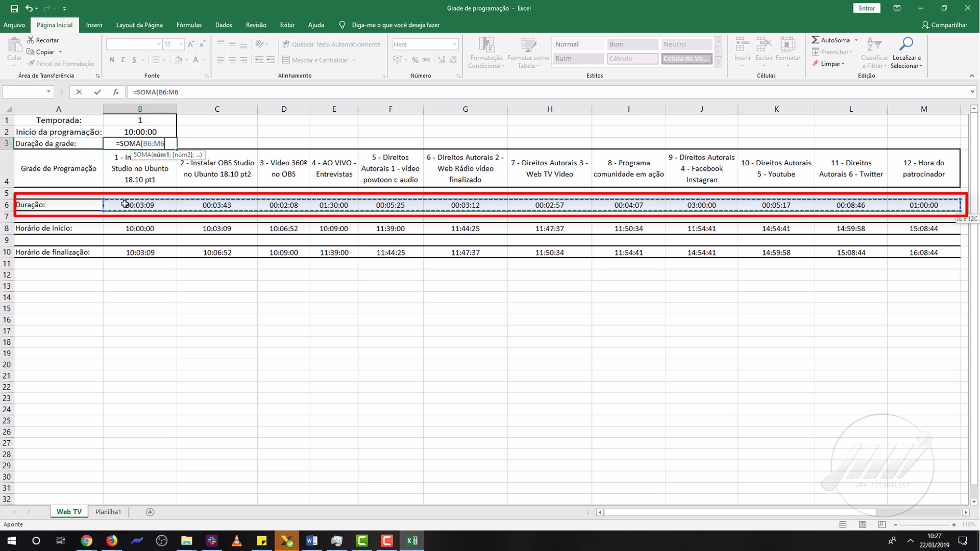The height and width of the screenshot is (551, 980).
Task: Click the Entrar sign-in button
Action: 866,8
